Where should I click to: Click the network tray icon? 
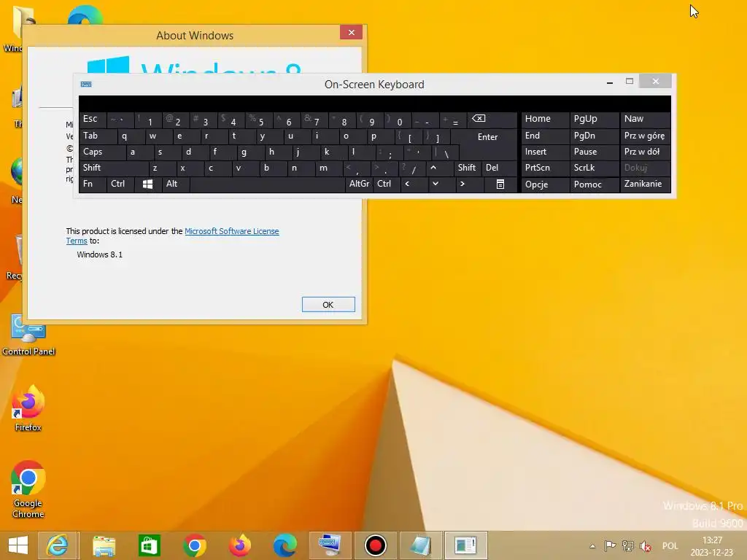(x=628, y=545)
